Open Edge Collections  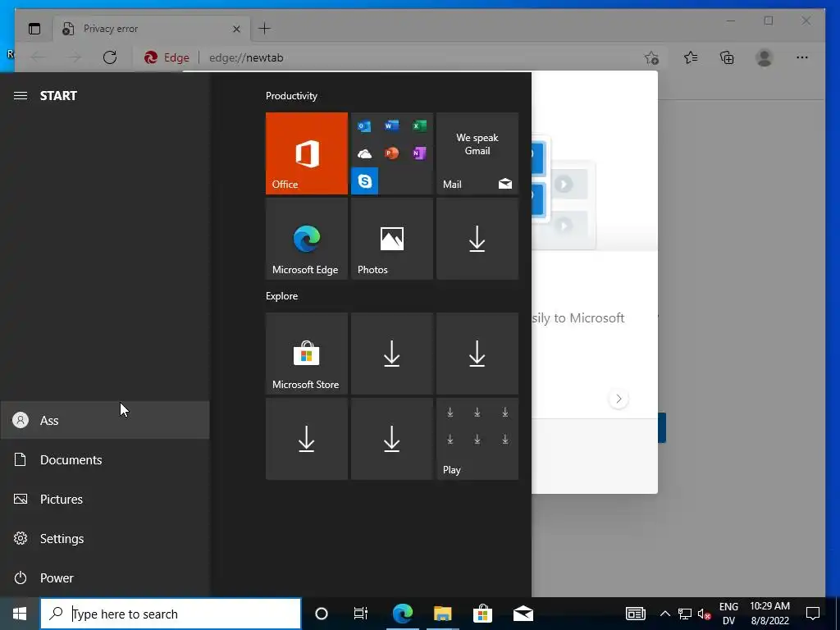point(727,57)
